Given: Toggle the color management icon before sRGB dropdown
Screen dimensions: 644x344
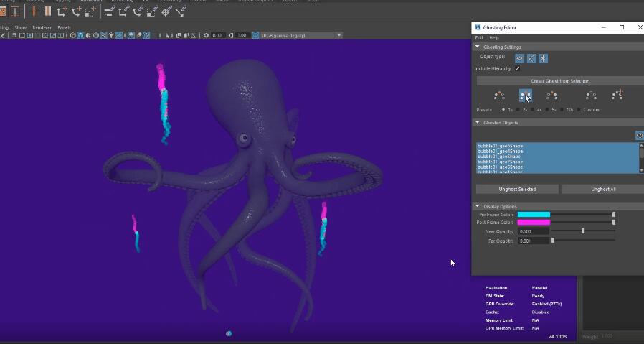Looking at the screenshot, I should pos(255,35).
